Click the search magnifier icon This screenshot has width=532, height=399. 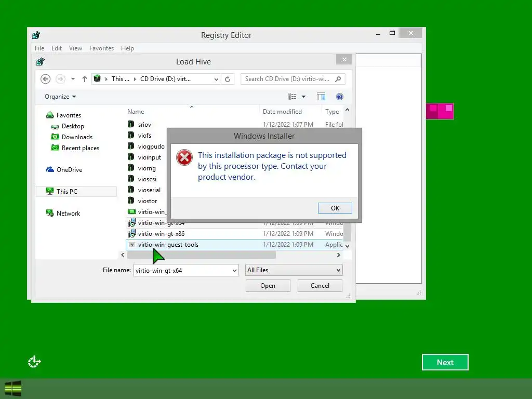pos(338,79)
